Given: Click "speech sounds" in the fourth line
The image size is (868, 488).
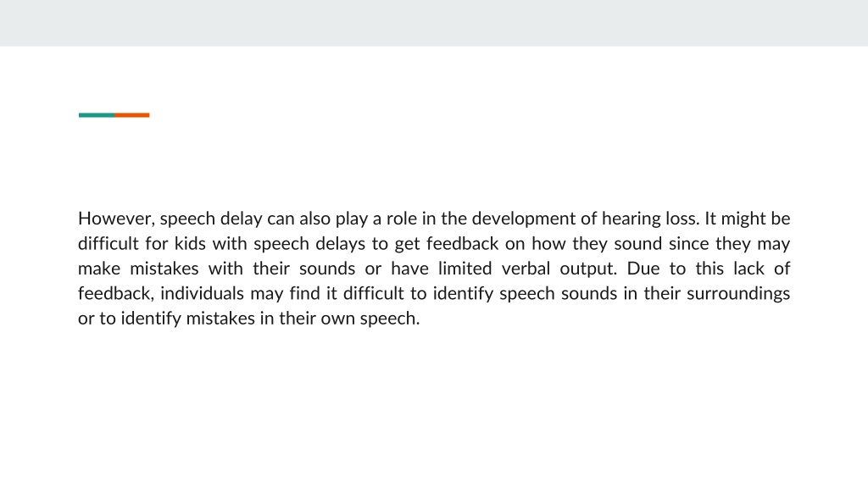Looking at the screenshot, I should [x=558, y=293].
